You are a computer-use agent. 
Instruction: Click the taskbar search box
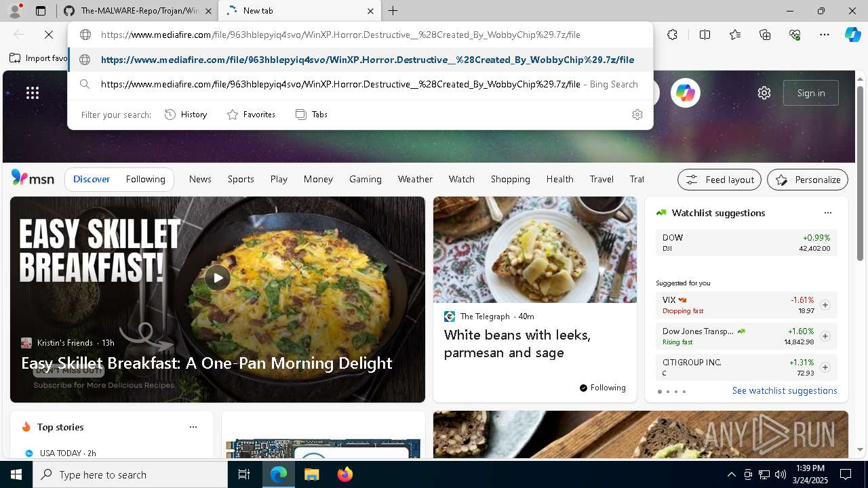[x=130, y=474]
